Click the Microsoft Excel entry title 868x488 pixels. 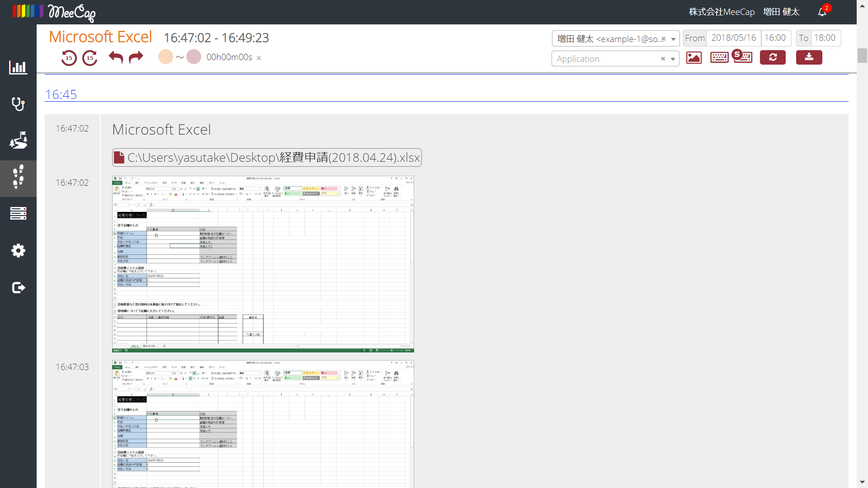point(161,130)
